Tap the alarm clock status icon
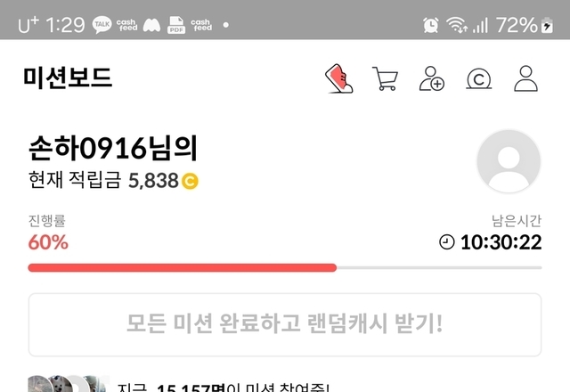 click(431, 25)
